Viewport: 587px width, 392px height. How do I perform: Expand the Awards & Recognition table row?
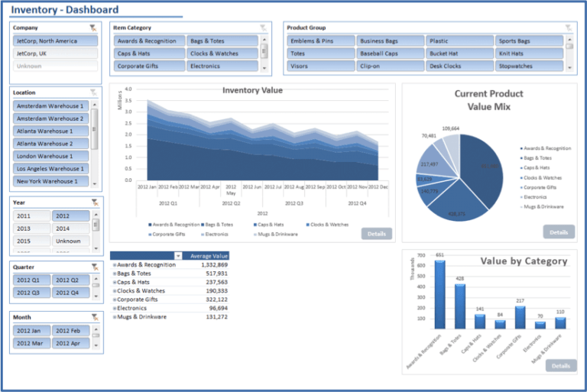point(114,264)
